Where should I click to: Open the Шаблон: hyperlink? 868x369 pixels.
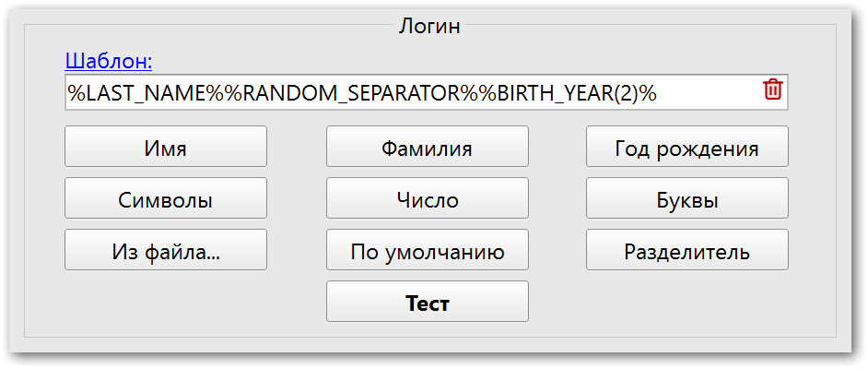point(109,61)
